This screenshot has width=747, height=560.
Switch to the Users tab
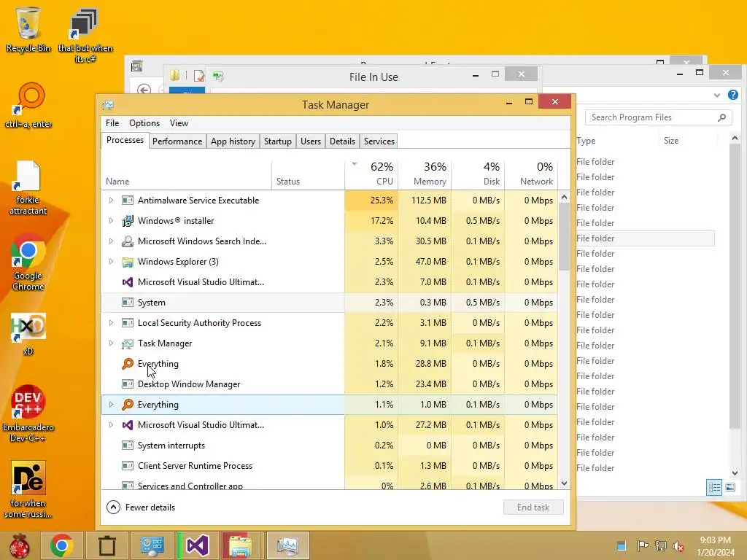pyautogui.click(x=311, y=141)
